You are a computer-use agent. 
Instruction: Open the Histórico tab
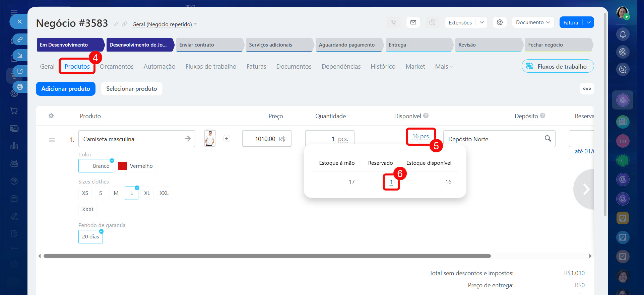[x=383, y=67]
